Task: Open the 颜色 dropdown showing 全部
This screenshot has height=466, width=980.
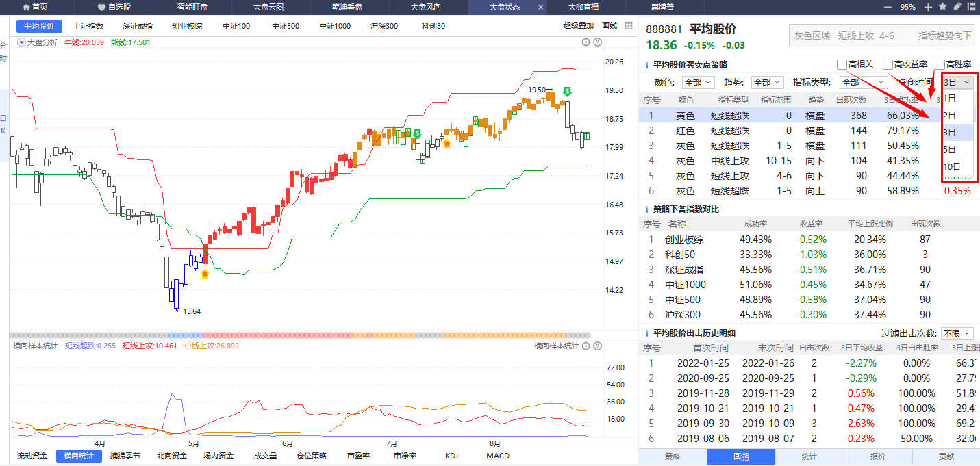Action: 698,82
